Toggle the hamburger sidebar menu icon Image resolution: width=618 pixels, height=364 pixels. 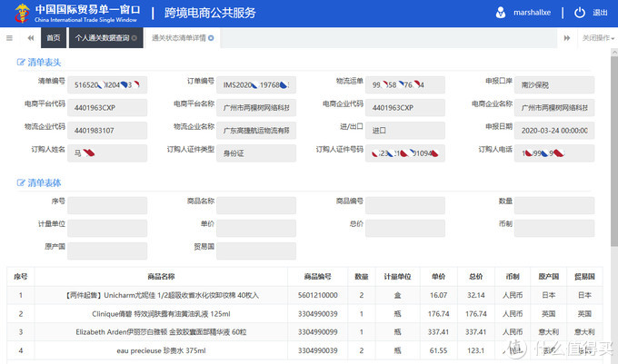pos(9,38)
